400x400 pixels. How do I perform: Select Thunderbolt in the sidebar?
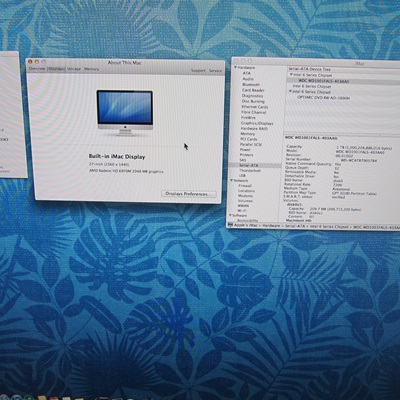[250, 170]
